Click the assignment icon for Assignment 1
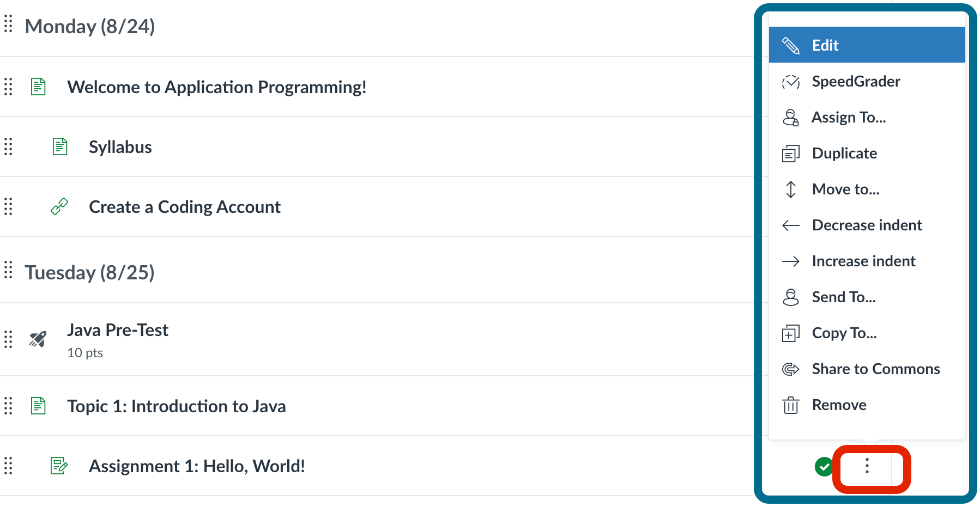This screenshot has height=513, width=980. pyautogui.click(x=59, y=466)
